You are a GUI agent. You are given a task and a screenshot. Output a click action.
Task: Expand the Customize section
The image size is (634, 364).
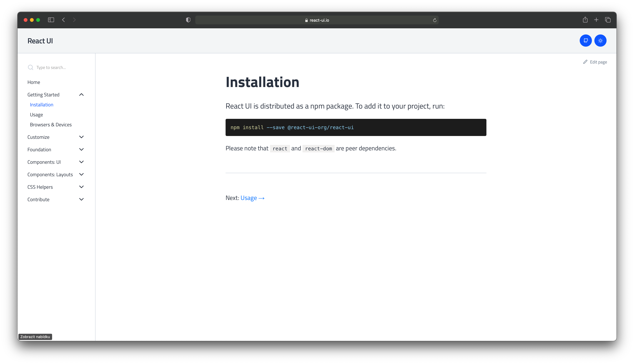point(81,137)
